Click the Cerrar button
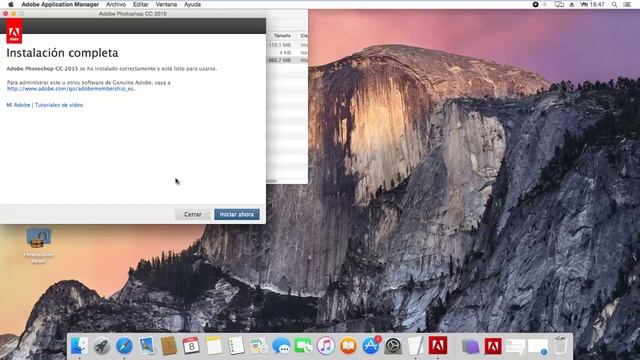Viewport: 640px width, 360px height. coord(193,214)
